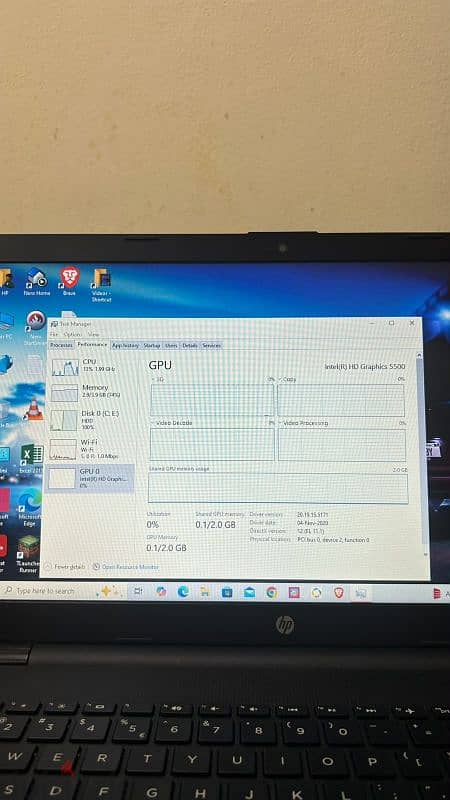Click the Shared GPU memory usage graph
The height and width of the screenshot is (800, 450).
tap(278, 488)
